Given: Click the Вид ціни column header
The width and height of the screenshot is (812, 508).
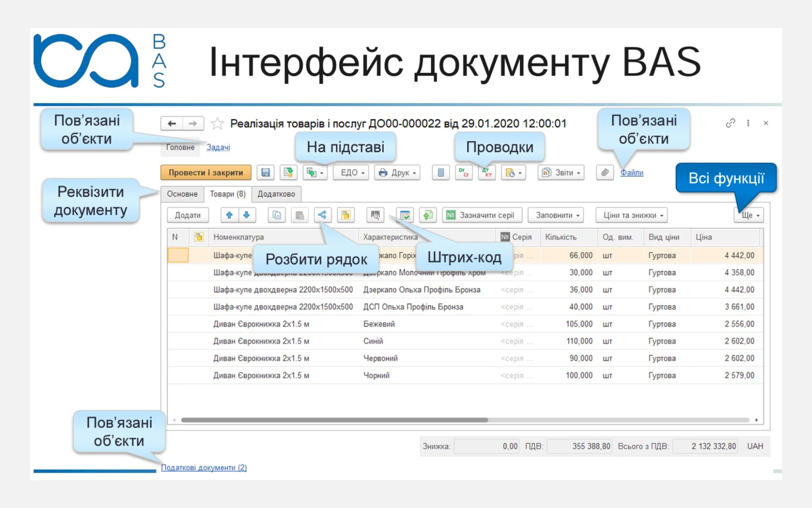Looking at the screenshot, I should [x=667, y=237].
